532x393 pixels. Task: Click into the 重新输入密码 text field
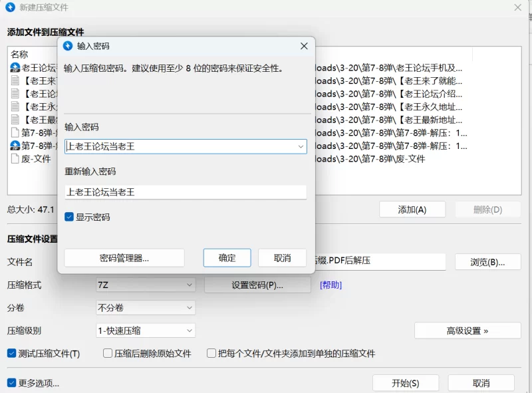(186, 192)
